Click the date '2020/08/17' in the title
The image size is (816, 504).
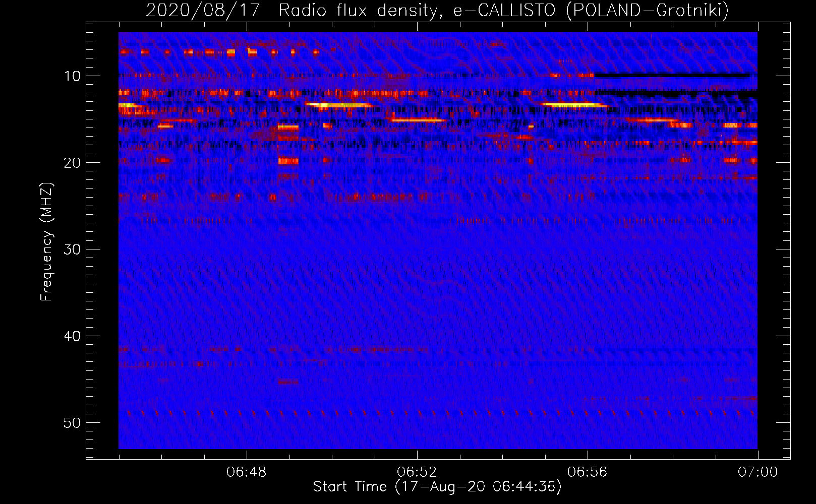tap(203, 10)
